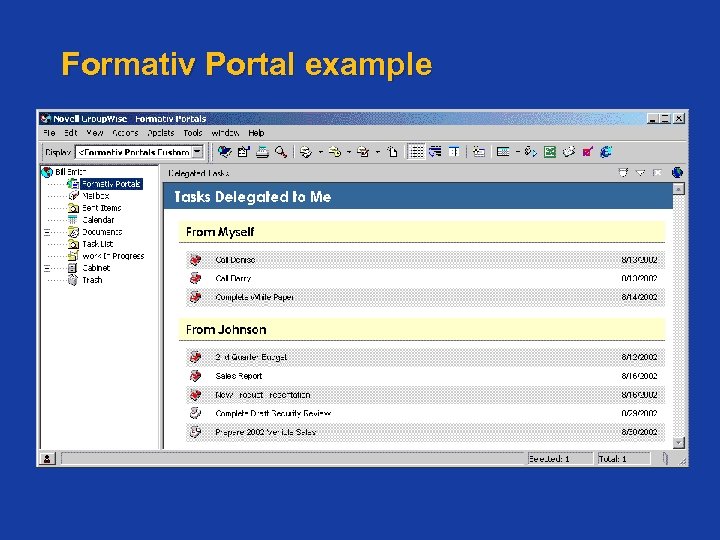Select the Cabinet folder label

(96, 268)
